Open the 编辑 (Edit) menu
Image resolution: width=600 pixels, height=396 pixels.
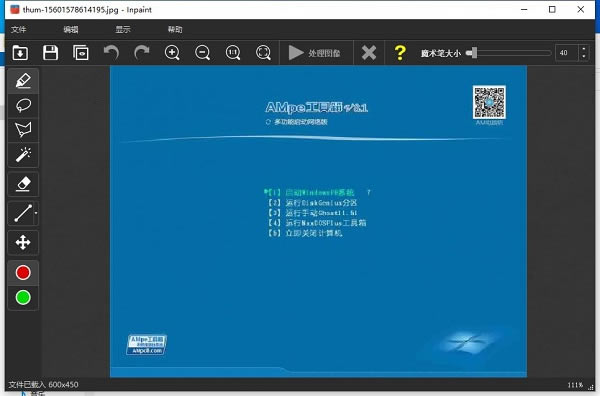71,29
